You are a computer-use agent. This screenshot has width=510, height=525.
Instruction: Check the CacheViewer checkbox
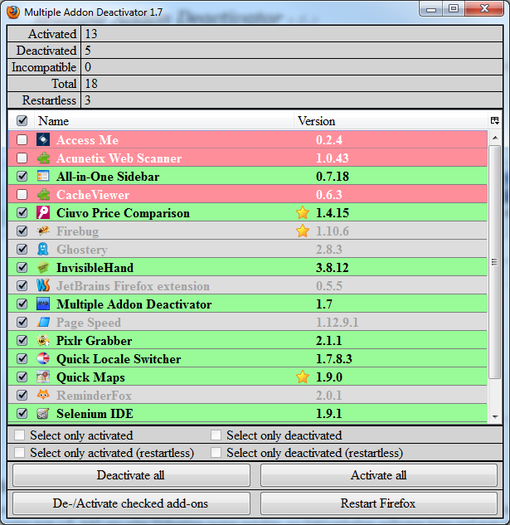pyautogui.click(x=22, y=194)
